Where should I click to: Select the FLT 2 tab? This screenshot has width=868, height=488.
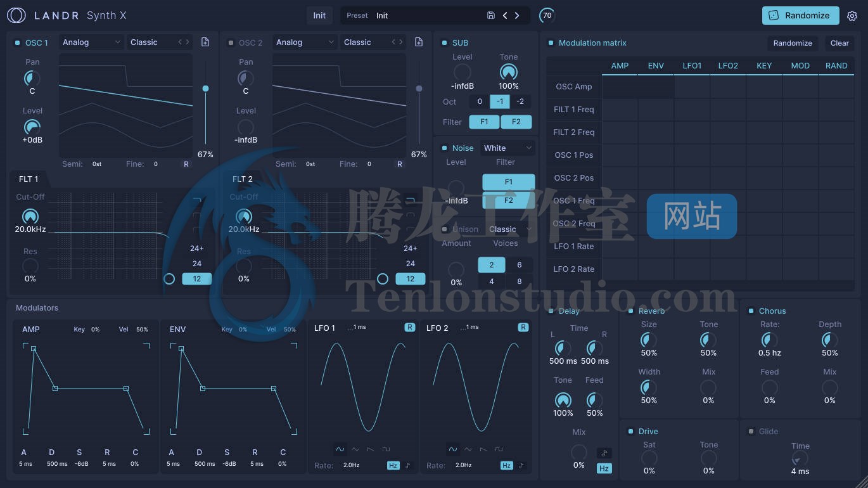coord(242,179)
